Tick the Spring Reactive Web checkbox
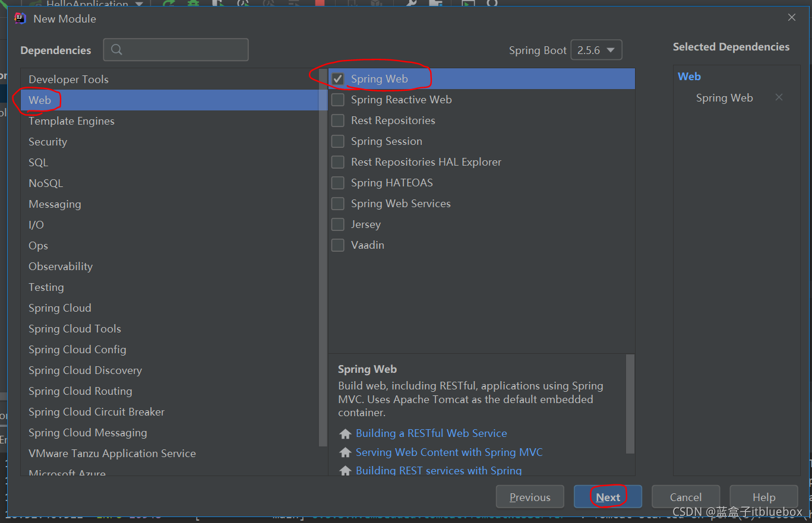The width and height of the screenshot is (812, 523). [x=338, y=100]
